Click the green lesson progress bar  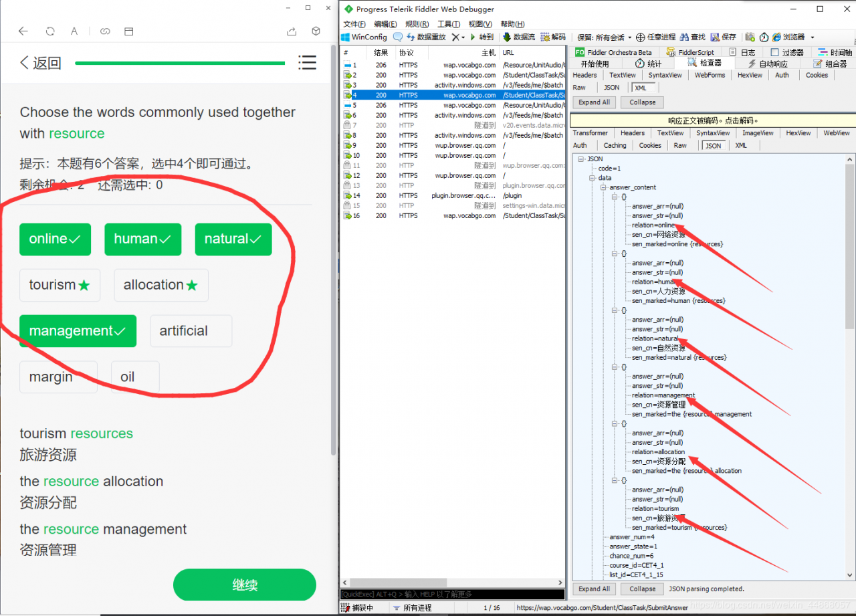point(180,64)
